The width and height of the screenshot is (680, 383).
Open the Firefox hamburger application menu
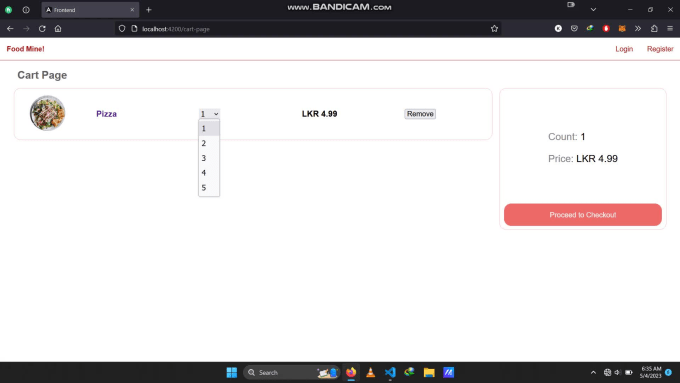click(x=670, y=29)
